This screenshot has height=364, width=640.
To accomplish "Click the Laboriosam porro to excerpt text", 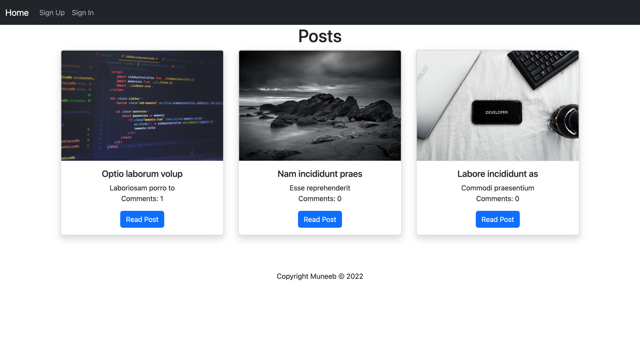I will pyautogui.click(x=142, y=188).
